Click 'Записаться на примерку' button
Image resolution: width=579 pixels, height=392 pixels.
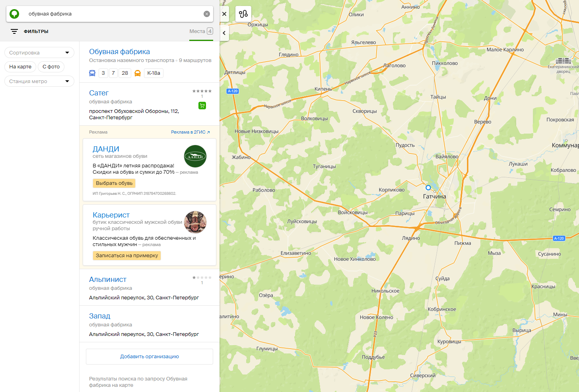coord(127,256)
